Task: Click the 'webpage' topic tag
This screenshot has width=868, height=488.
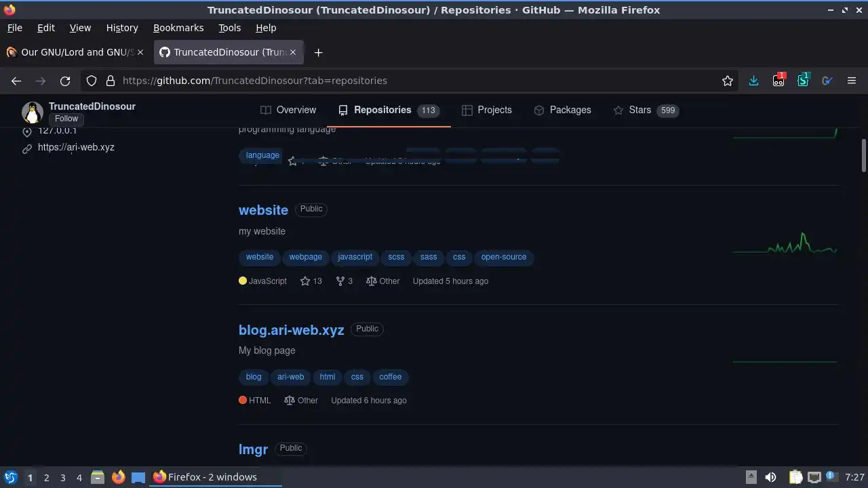Action: [x=306, y=257]
